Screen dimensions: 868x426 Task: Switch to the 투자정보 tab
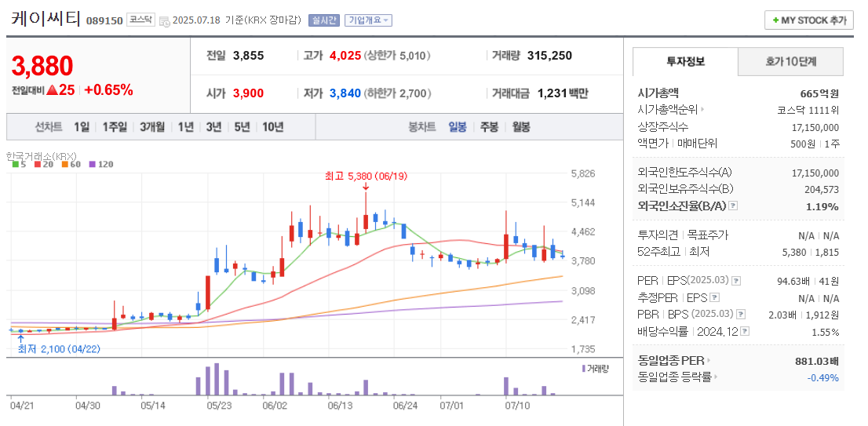click(685, 61)
